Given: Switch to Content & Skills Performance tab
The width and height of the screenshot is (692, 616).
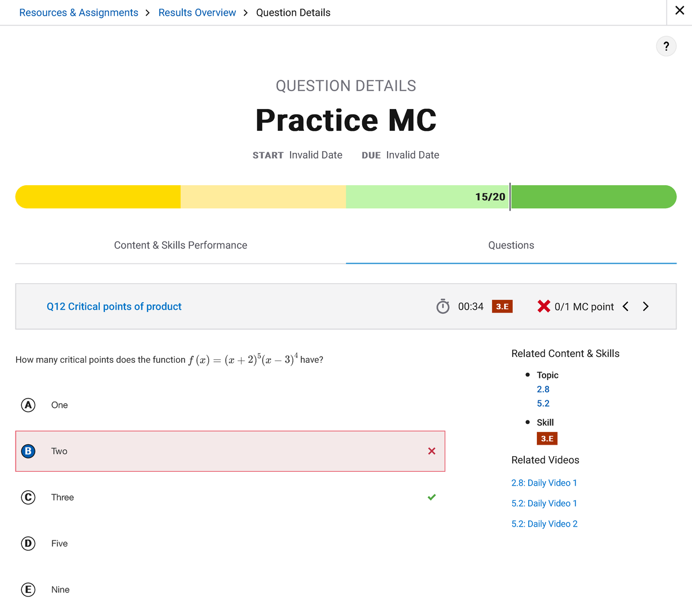Looking at the screenshot, I should [180, 245].
